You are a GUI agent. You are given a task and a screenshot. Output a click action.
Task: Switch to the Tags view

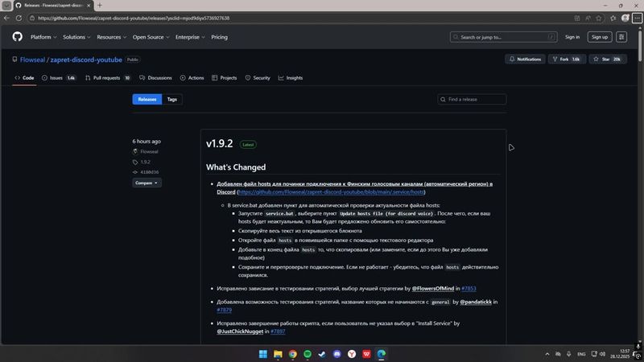(171, 100)
